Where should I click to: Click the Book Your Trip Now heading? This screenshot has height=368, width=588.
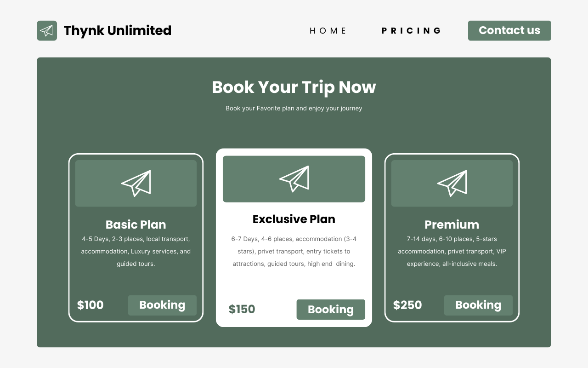pyautogui.click(x=294, y=87)
